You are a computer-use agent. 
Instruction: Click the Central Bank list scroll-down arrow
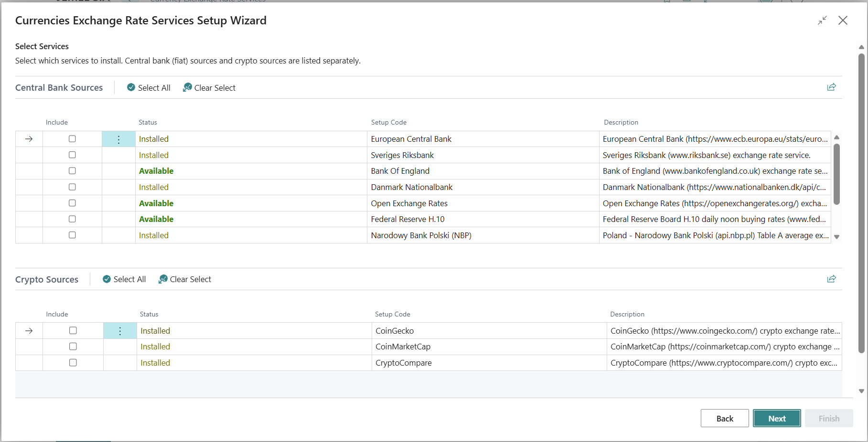[836, 237]
